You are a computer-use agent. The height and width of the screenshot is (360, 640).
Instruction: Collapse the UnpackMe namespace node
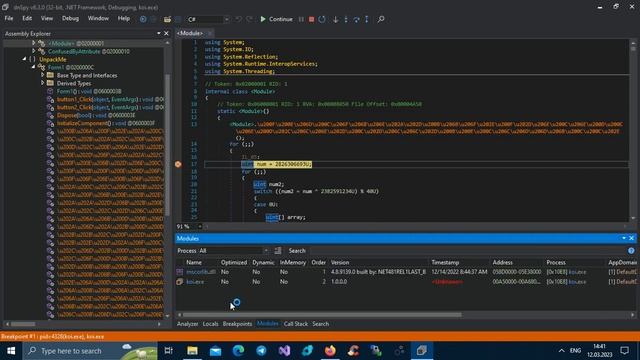[x=24, y=59]
